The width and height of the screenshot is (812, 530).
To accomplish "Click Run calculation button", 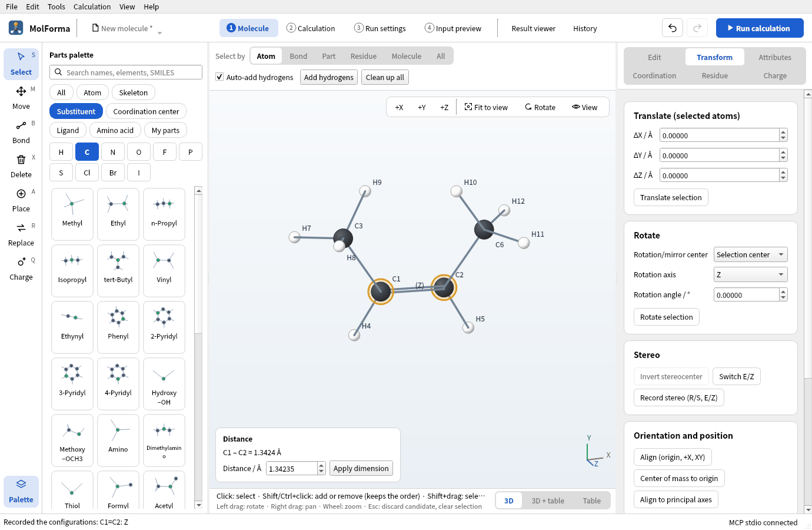I will click(x=760, y=28).
